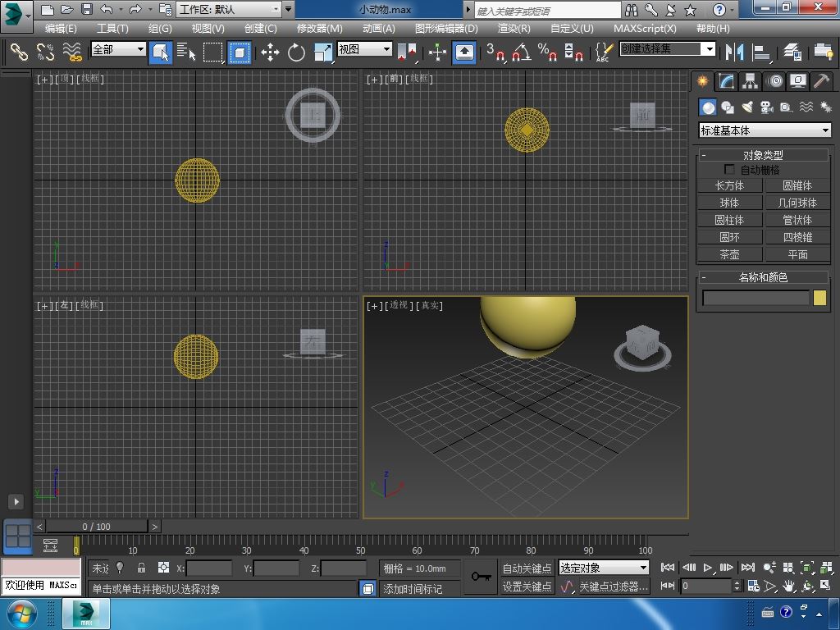Choose the Rectangular Selection Region tool
Viewport: 840px width, 630px height.
[213, 52]
